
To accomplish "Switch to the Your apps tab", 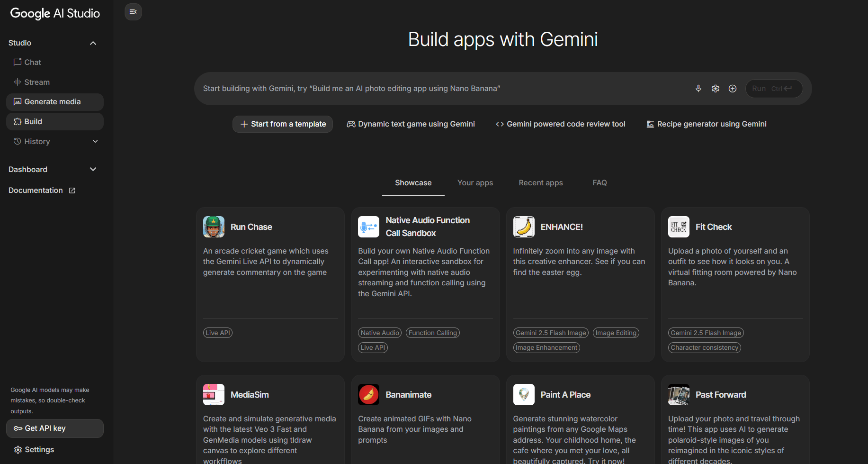I will [x=475, y=183].
